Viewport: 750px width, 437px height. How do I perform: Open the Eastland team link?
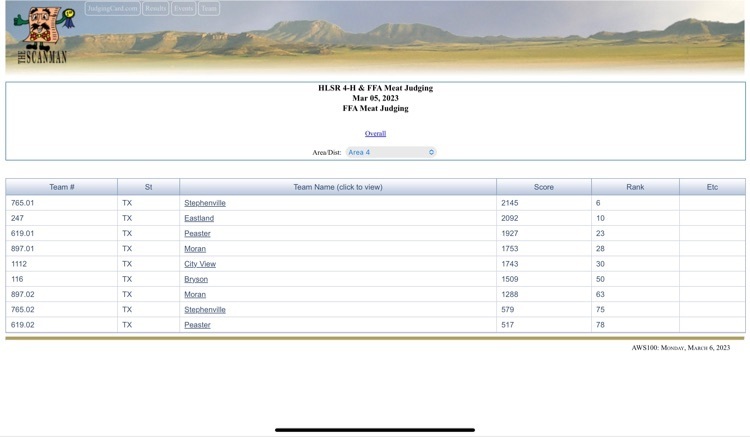[199, 218]
